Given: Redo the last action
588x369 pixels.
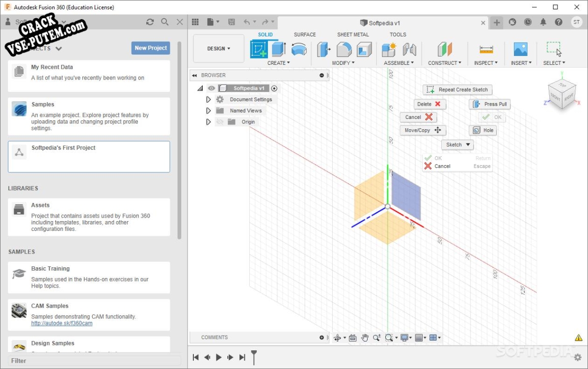Looking at the screenshot, I should (x=265, y=22).
